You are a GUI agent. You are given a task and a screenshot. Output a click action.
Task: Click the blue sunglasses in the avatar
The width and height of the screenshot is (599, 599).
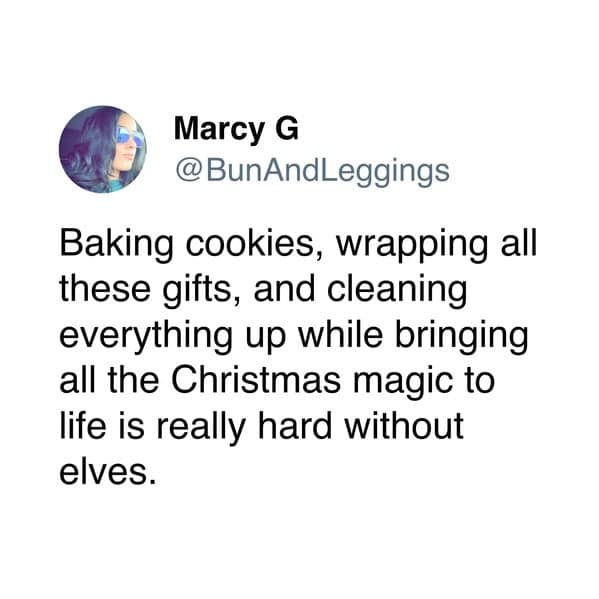pos(129,136)
